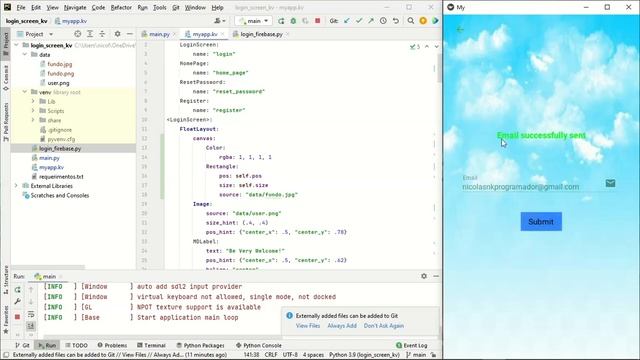Click the Python 3.9 interpreter in the status bar

pos(364,355)
